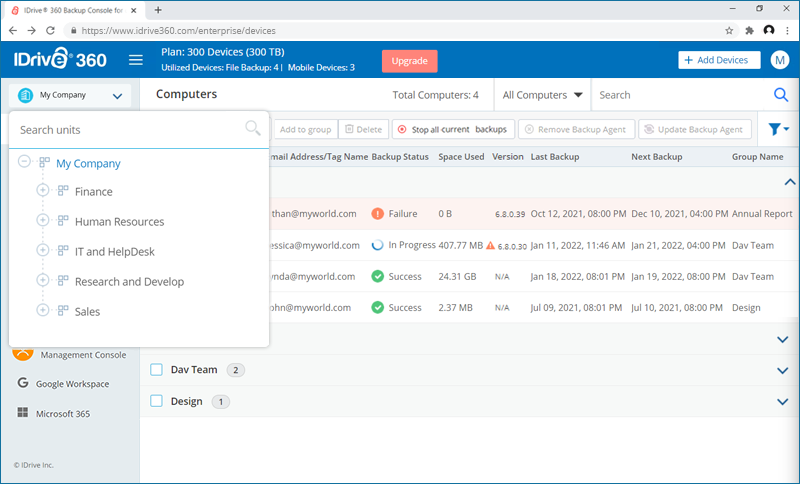Toggle the My Company unit selector
The image size is (800, 484).
coord(70,95)
